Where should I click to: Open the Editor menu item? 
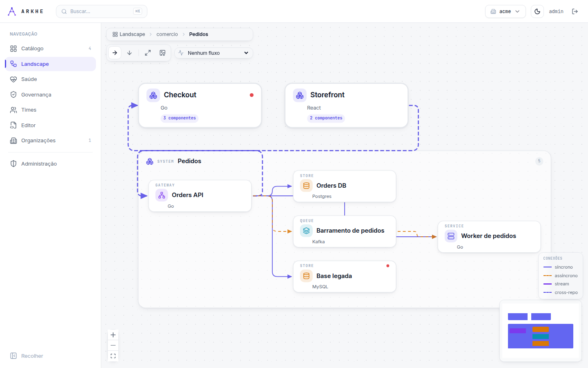[51, 125]
